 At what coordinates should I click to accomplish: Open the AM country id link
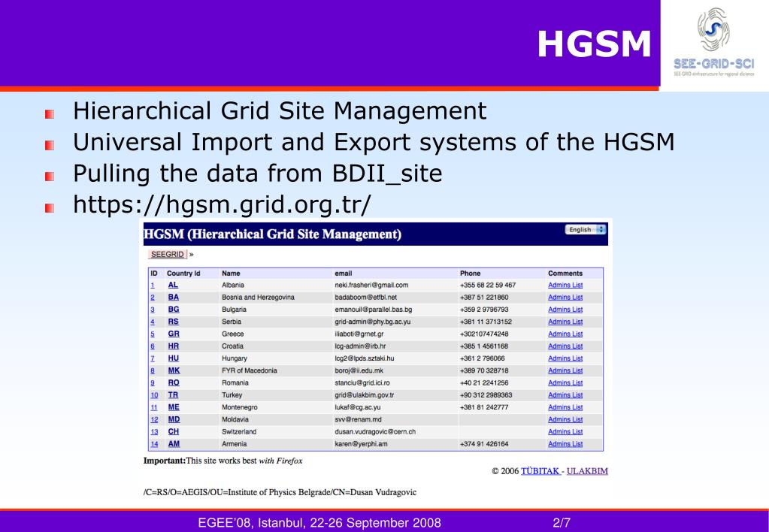click(x=174, y=444)
